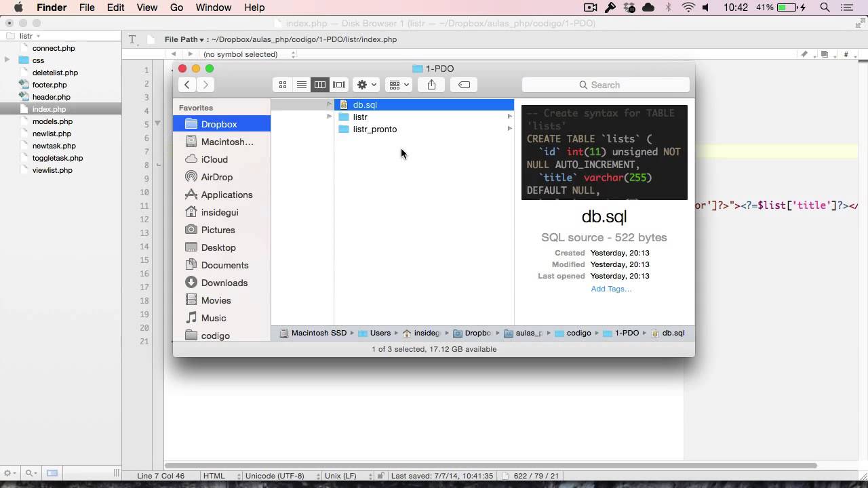The image size is (868, 488).
Task: Open footer.php in editor sidebar
Action: (x=50, y=85)
